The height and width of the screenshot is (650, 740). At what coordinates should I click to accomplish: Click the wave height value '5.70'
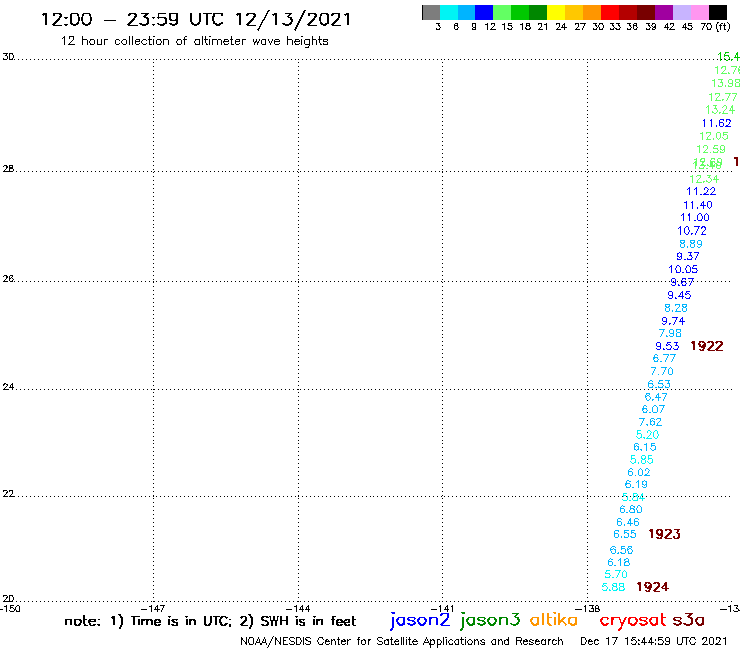(616, 574)
